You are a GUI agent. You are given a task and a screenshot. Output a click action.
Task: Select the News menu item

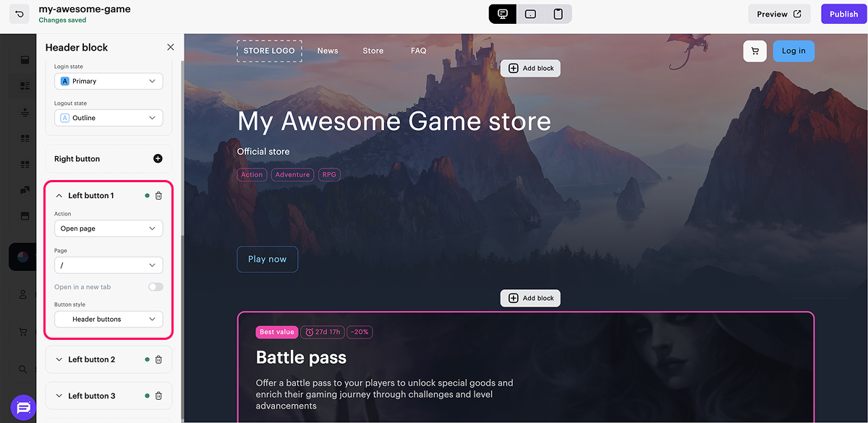[328, 51]
